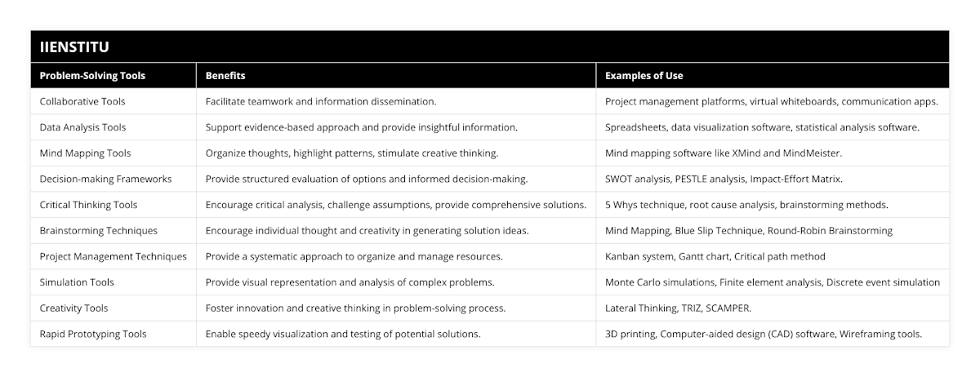Screen dimensions: 980x377
Task: Select the Simulation Tools cell
Action: tap(77, 282)
